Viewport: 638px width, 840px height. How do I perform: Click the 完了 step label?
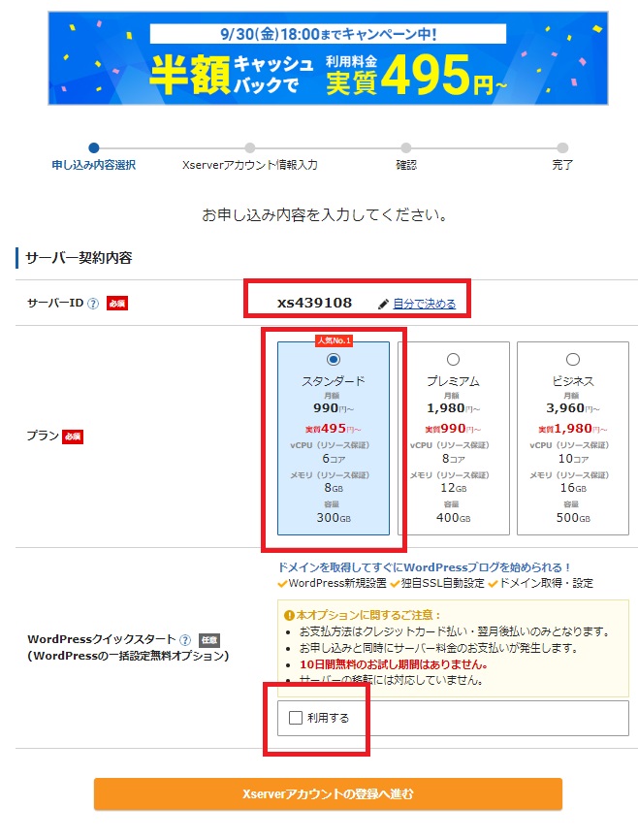tap(562, 165)
